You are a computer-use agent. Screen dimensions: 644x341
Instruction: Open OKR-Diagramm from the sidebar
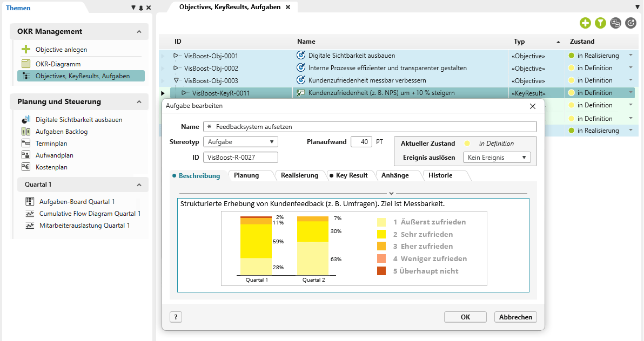click(58, 64)
